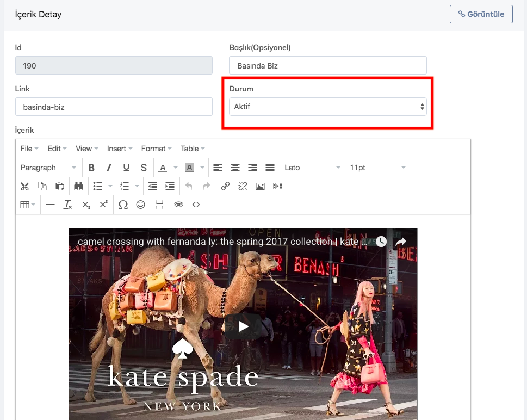Click the insert media video icon
527x420 pixels.
point(278,186)
